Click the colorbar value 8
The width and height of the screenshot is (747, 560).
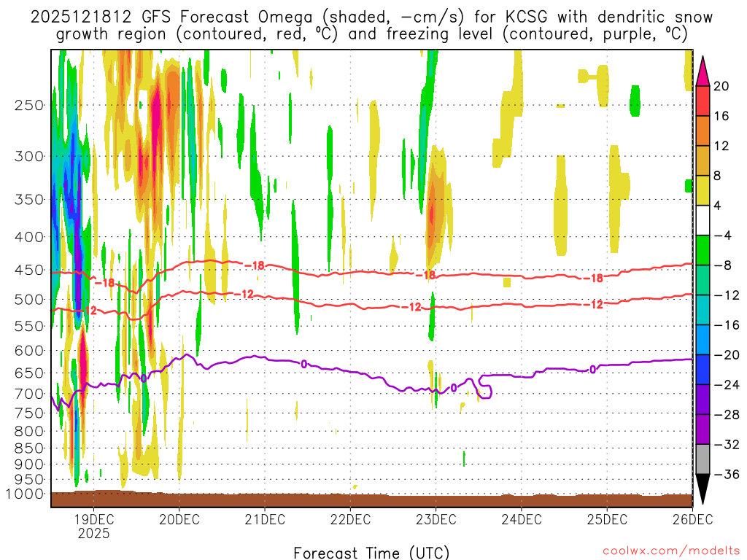pos(718,176)
